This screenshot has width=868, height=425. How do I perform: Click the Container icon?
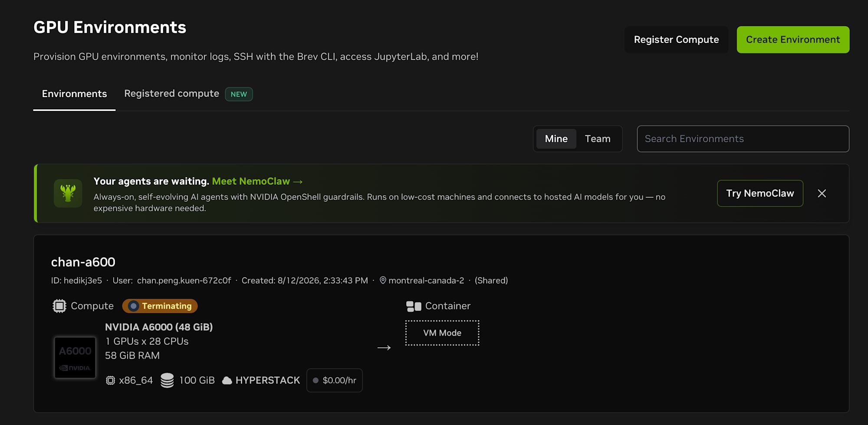[x=414, y=307]
